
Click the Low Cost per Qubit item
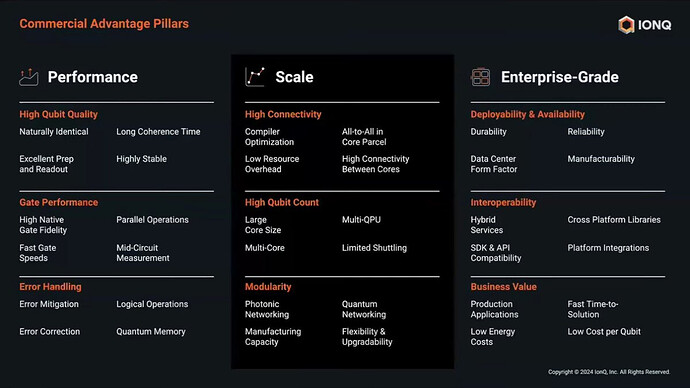click(604, 332)
